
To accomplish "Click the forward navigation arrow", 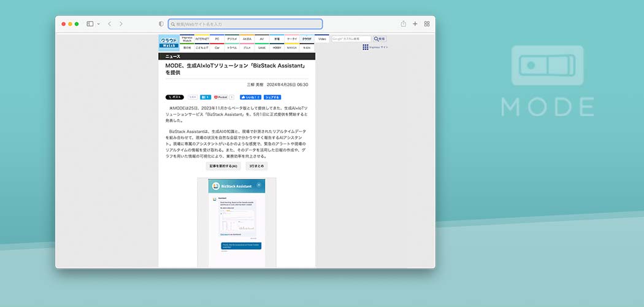I will click(121, 24).
